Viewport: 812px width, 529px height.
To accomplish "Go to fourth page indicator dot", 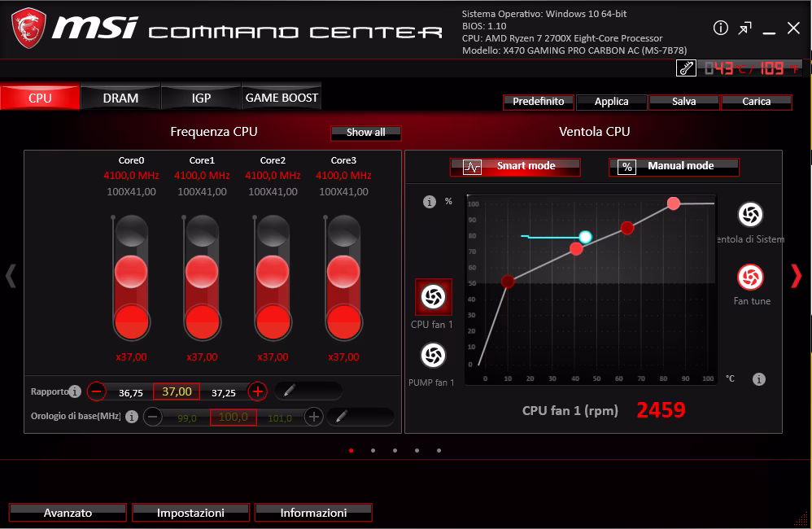I will pyautogui.click(x=417, y=450).
